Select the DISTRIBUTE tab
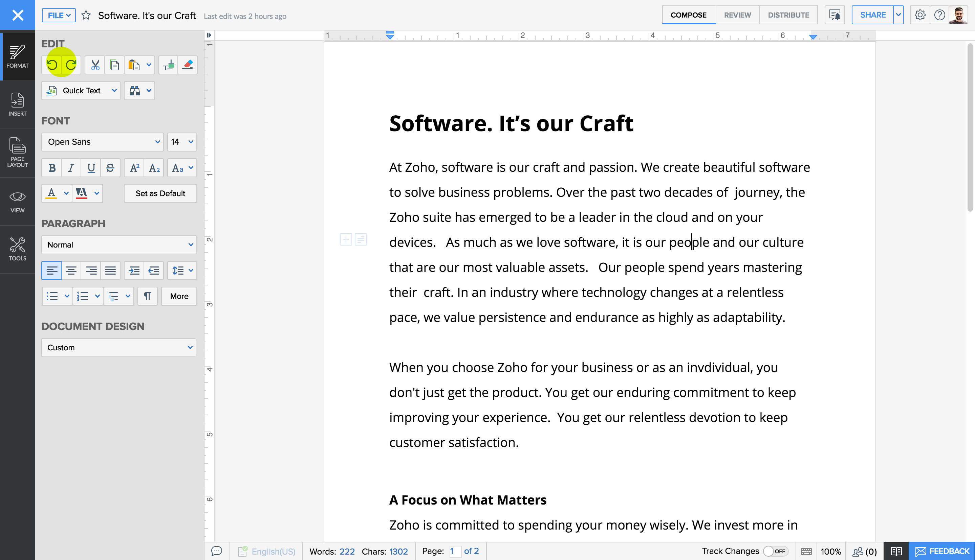Image resolution: width=975 pixels, height=560 pixels. click(787, 15)
